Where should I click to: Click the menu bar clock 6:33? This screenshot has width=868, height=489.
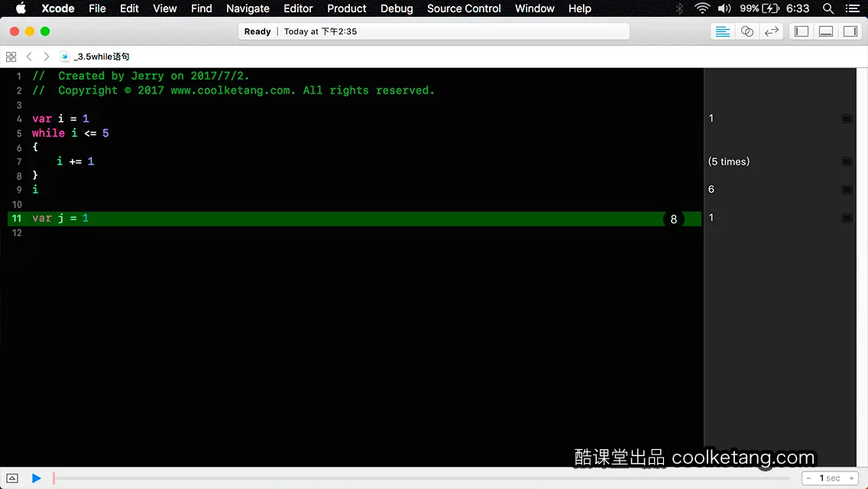[x=798, y=8]
